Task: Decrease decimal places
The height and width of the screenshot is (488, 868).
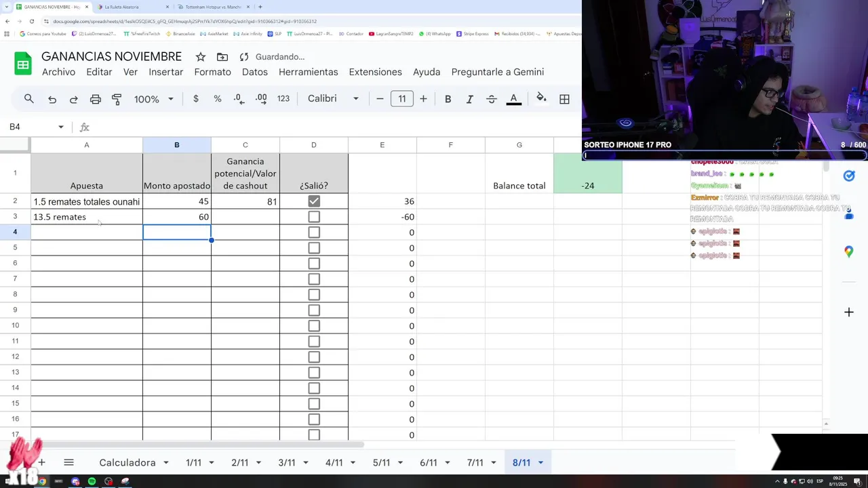Action: [x=239, y=99]
